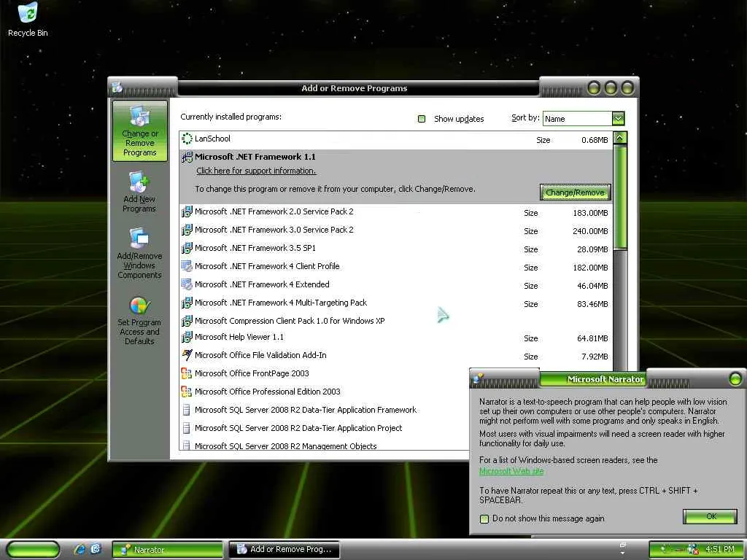Open Click here for support information link
Viewport: 747px width, 560px height.
(x=256, y=171)
